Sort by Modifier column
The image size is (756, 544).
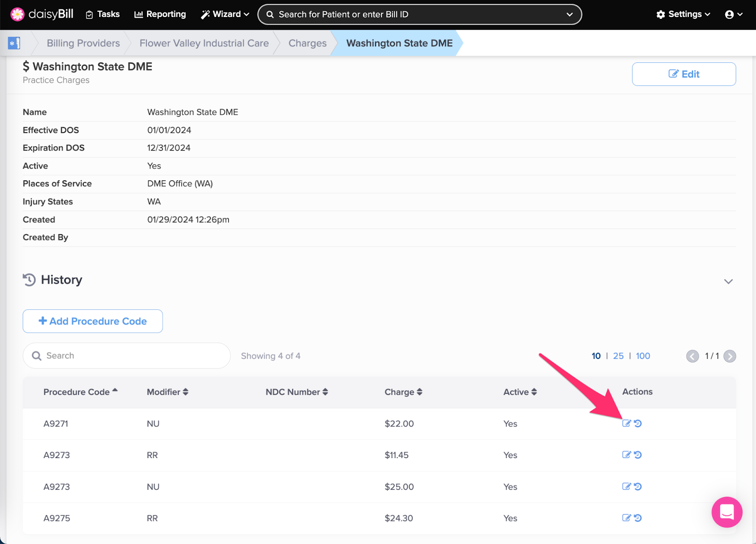168,392
